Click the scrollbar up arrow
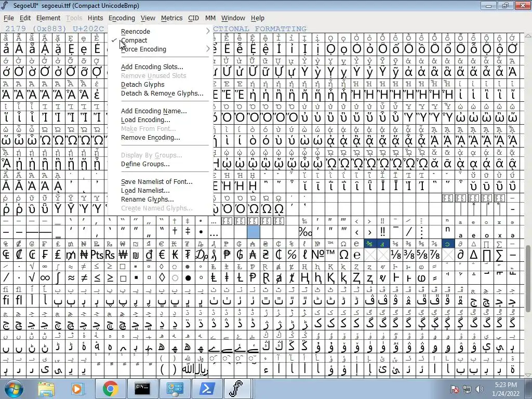 pyautogui.click(x=528, y=35)
